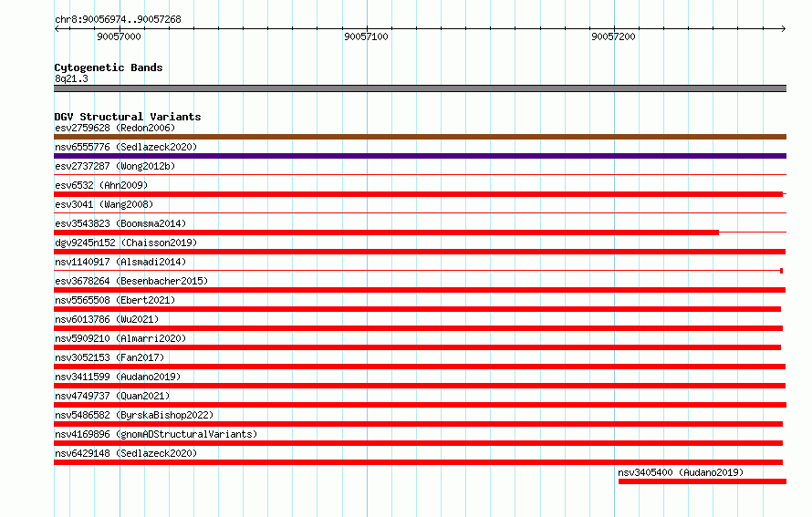Viewport: 812px width, 517px height.
Task: Select the short red nsv3405400 variant bar
Action: coord(703,481)
